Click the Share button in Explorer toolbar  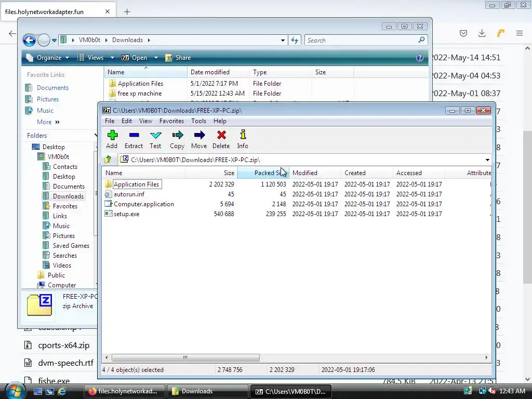pos(178,58)
